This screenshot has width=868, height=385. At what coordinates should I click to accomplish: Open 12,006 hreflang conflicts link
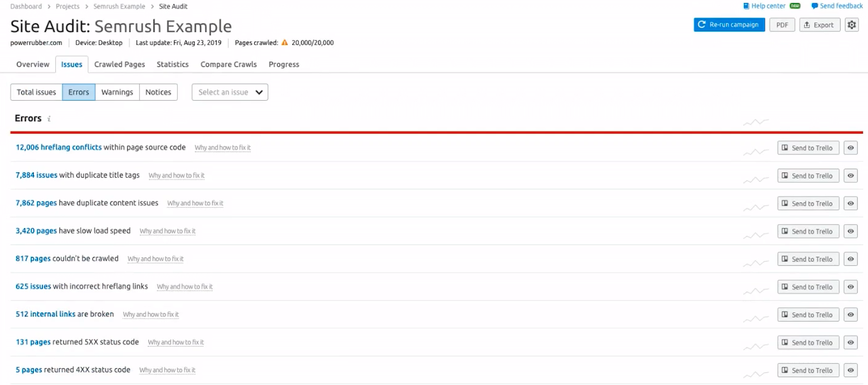click(x=59, y=147)
